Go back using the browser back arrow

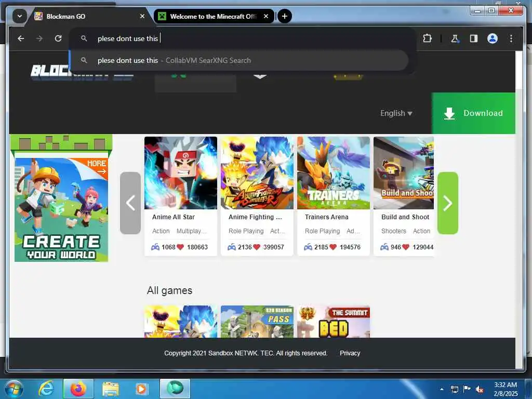click(x=21, y=38)
